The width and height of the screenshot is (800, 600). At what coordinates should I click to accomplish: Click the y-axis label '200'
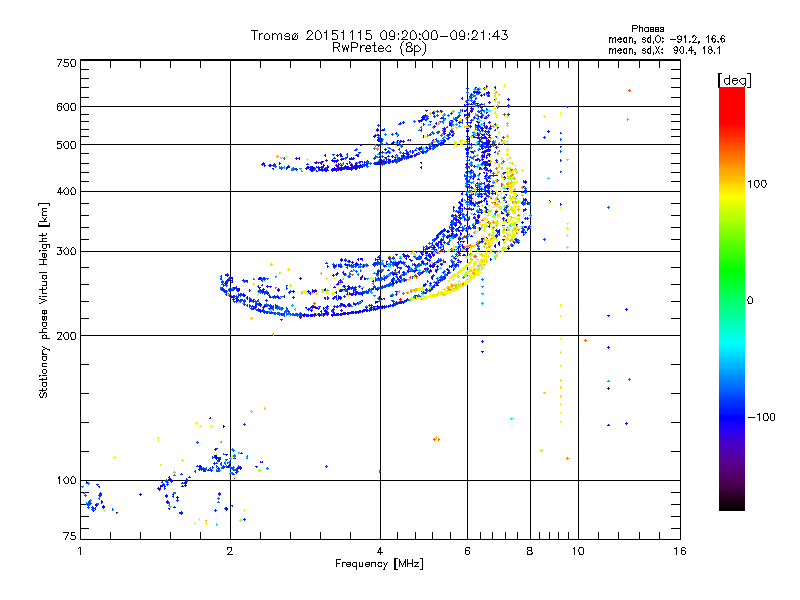(x=67, y=336)
